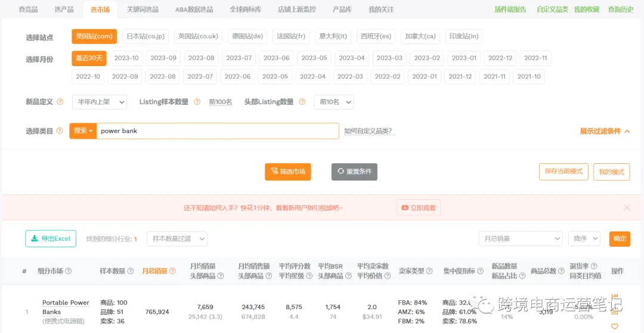Select 美国站(com) site

94,36
